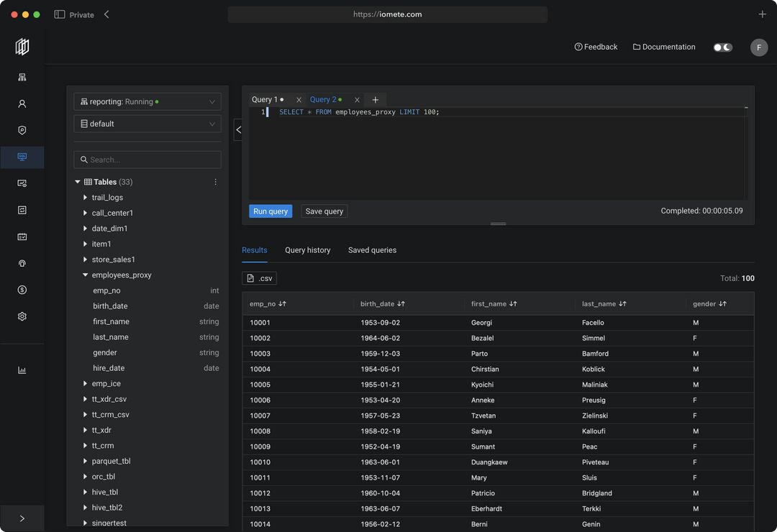
Task: Switch to the Query history tab
Action: coord(307,249)
